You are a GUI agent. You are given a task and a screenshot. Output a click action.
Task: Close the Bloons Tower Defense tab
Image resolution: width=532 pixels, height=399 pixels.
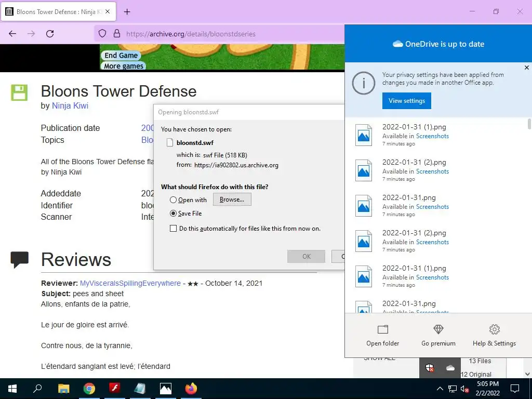tap(108, 11)
